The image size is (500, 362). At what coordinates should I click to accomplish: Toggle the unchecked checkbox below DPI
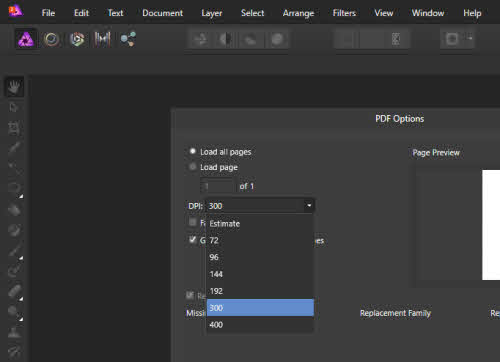click(x=193, y=222)
